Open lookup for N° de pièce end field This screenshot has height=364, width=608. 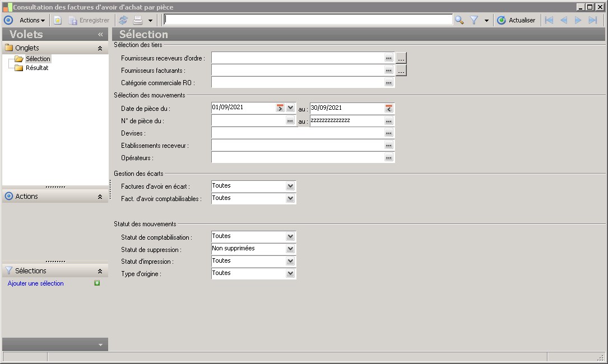point(388,121)
